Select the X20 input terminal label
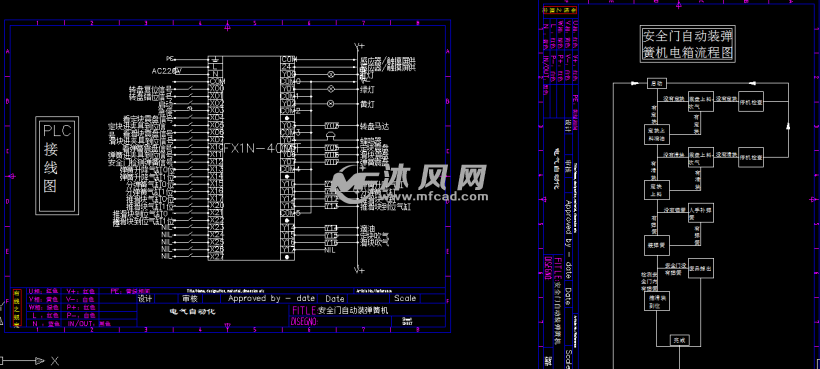The height and width of the screenshot is (369, 820). (x=217, y=205)
